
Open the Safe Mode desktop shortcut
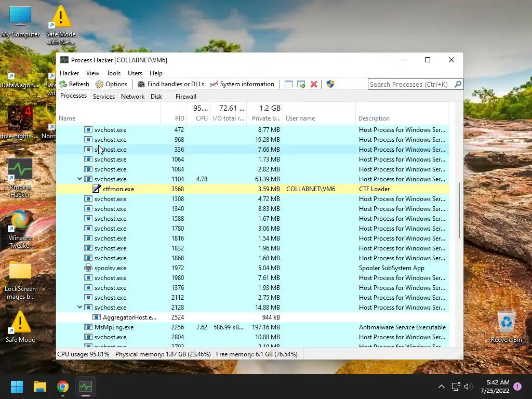point(20,326)
